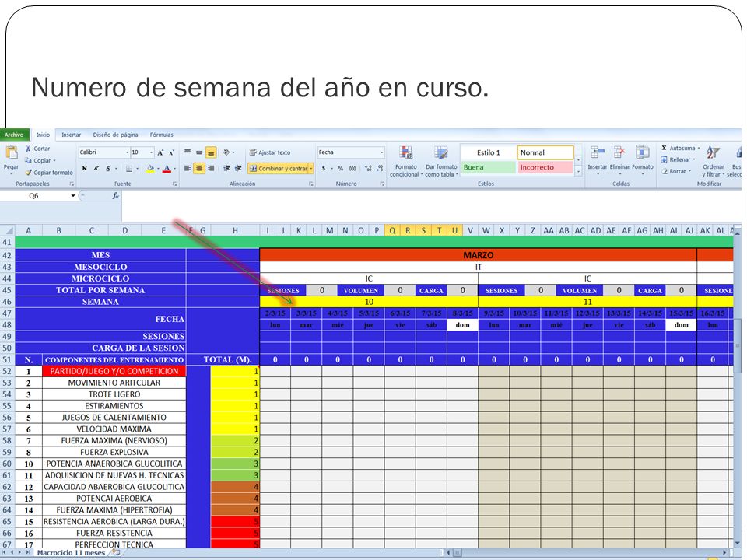Switch to the Insertar tab
This screenshot has height=560, width=747.
point(72,135)
